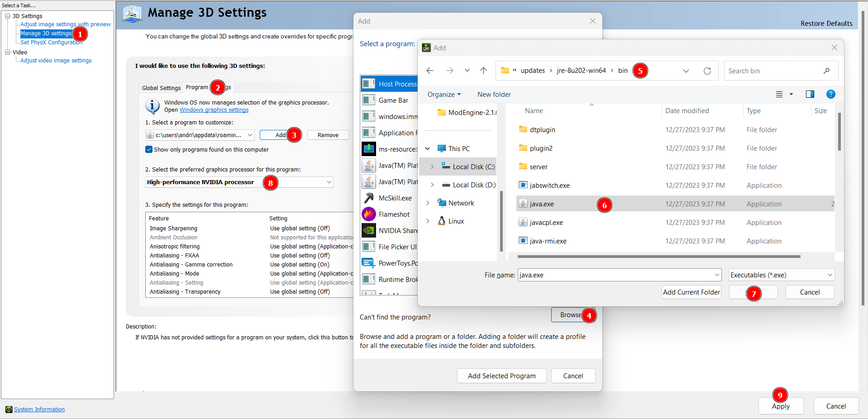Image resolution: width=868 pixels, height=419 pixels.
Task: Select the java.exe file icon
Action: coord(523,204)
